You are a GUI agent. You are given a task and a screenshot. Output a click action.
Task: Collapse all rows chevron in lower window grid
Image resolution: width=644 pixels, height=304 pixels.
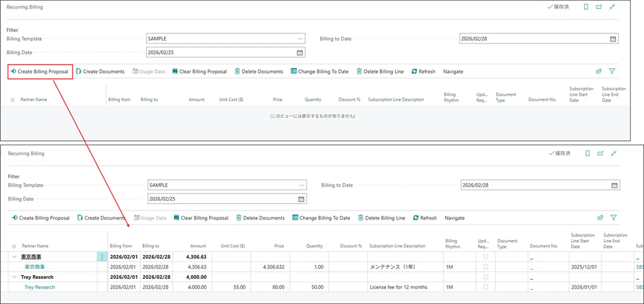(x=13, y=246)
